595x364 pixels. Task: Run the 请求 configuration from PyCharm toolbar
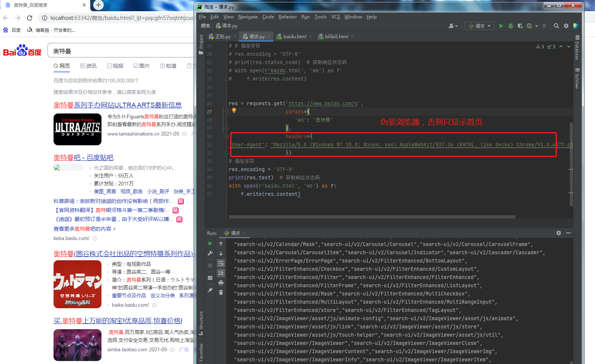click(501, 26)
